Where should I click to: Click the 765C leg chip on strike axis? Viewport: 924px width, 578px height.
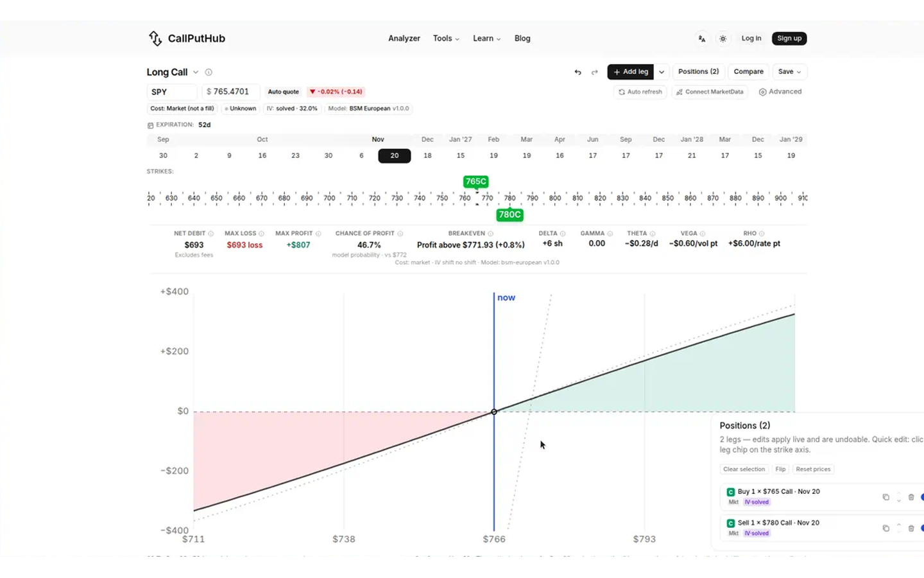(475, 182)
